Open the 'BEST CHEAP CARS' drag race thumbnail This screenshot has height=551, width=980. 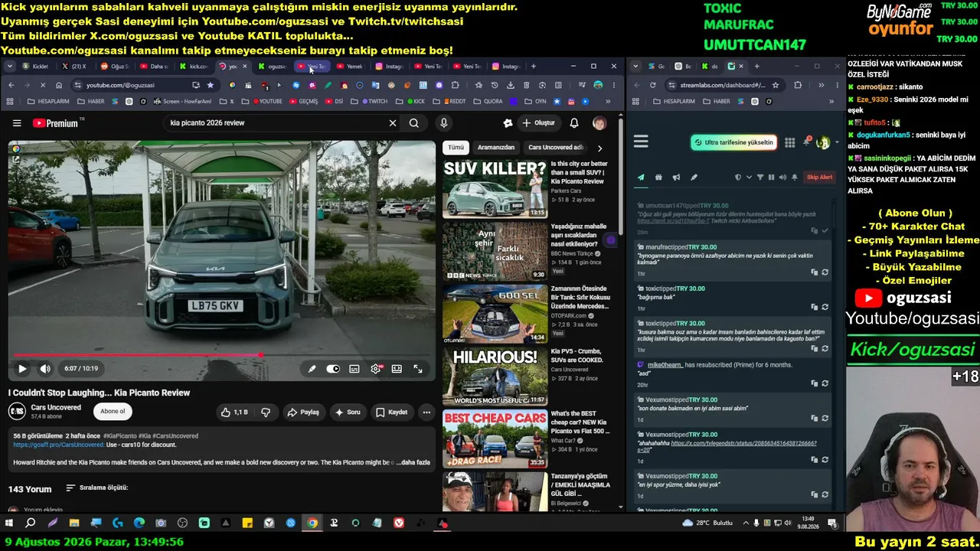(x=495, y=439)
